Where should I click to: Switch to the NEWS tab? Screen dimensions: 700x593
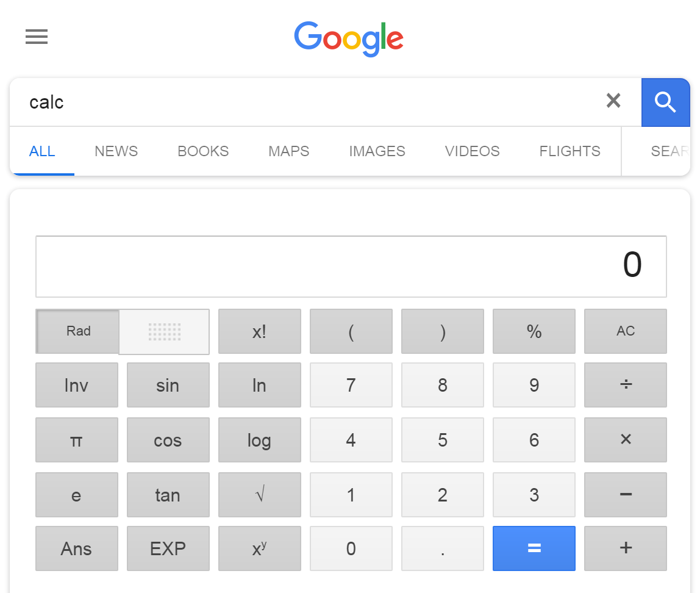(x=116, y=151)
